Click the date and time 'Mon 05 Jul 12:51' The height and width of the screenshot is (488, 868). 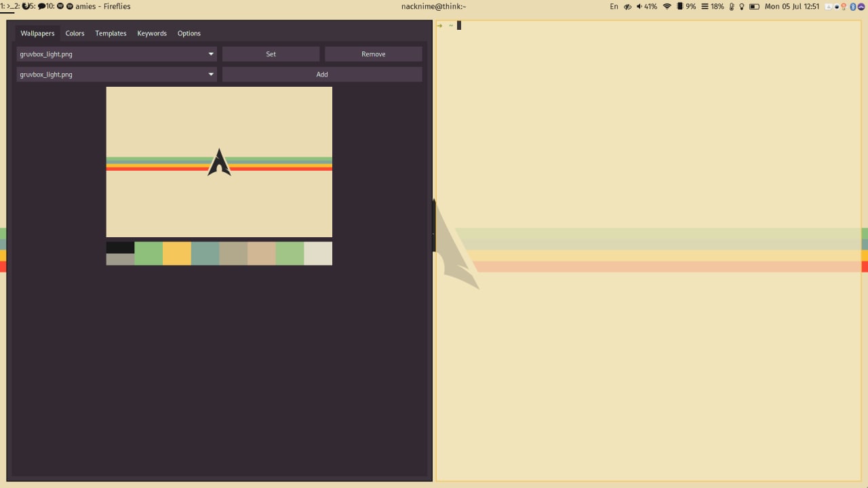792,6
